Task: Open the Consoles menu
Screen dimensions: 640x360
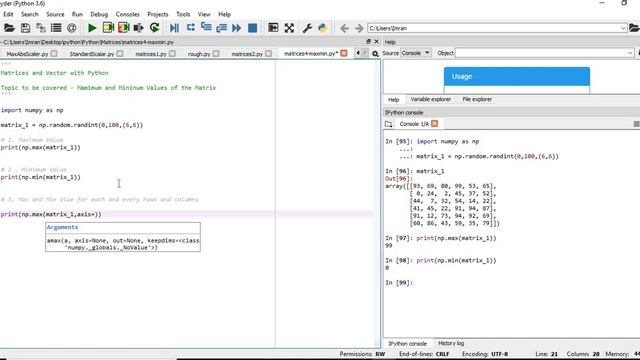Action: 127,14
